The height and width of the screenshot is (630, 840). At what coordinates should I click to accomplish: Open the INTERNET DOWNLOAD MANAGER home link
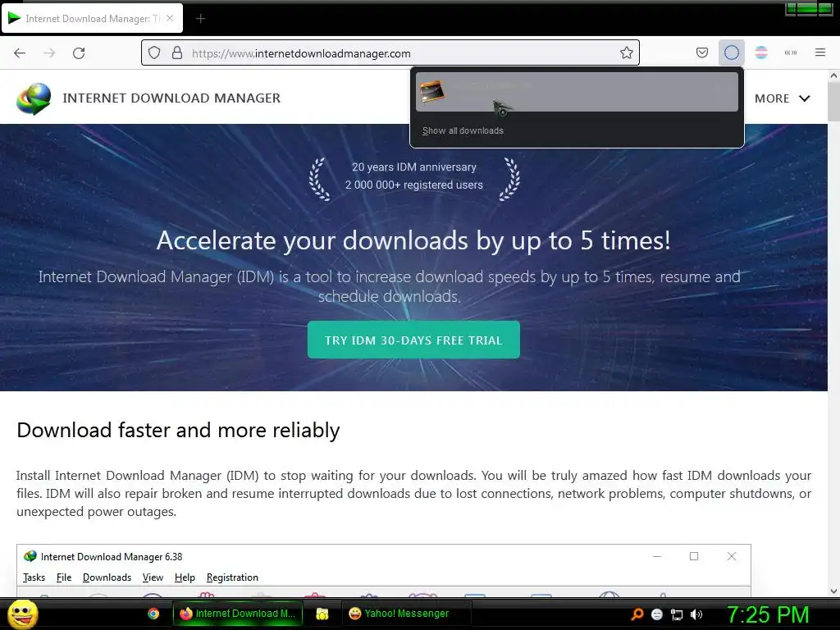coord(171,98)
